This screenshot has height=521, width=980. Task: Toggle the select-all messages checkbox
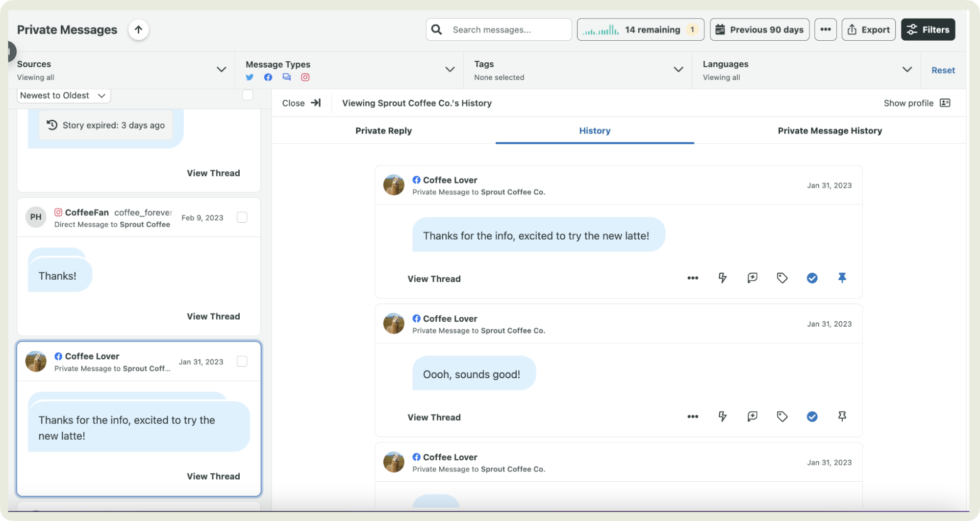pyautogui.click(x=248, y=95)
